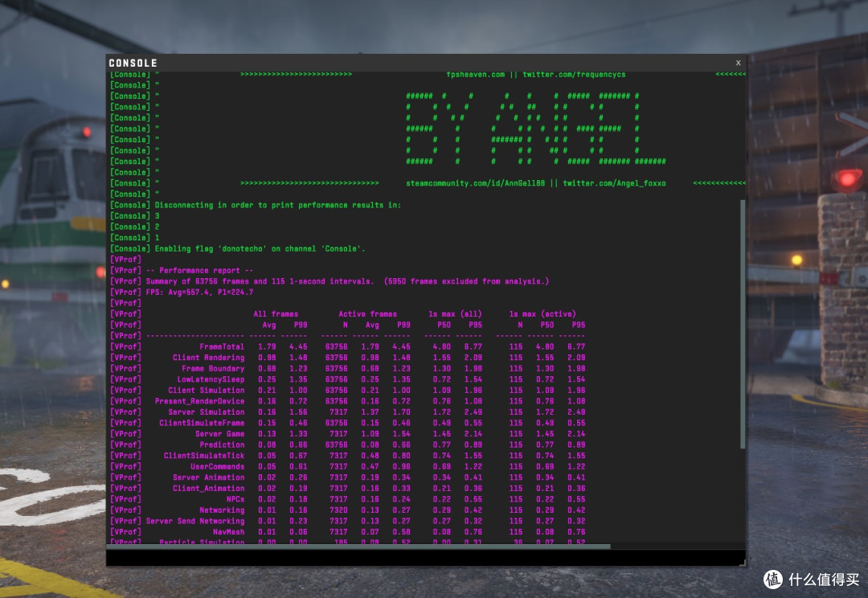Click the Server Animation row label
Screen dimensions: 868x598
tap(208, 477)
